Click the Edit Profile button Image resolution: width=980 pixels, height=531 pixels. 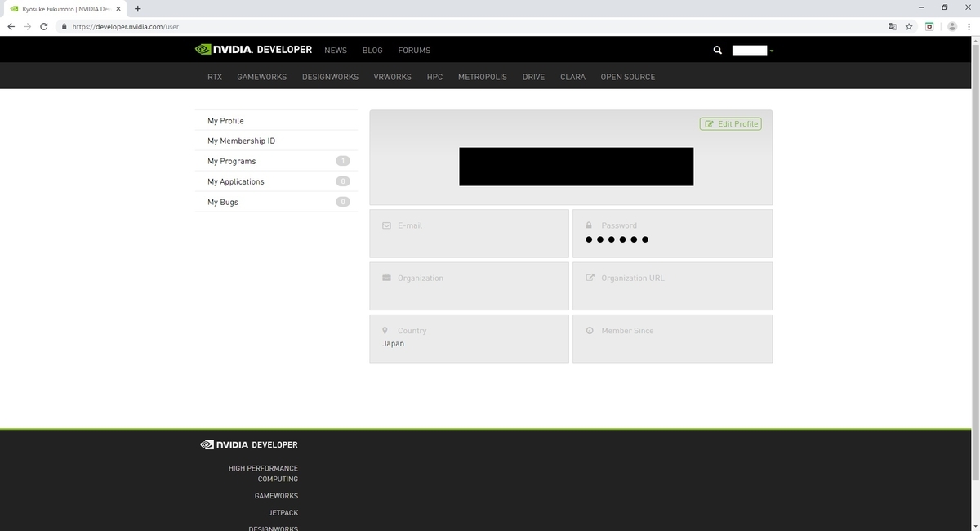(730, 123)
